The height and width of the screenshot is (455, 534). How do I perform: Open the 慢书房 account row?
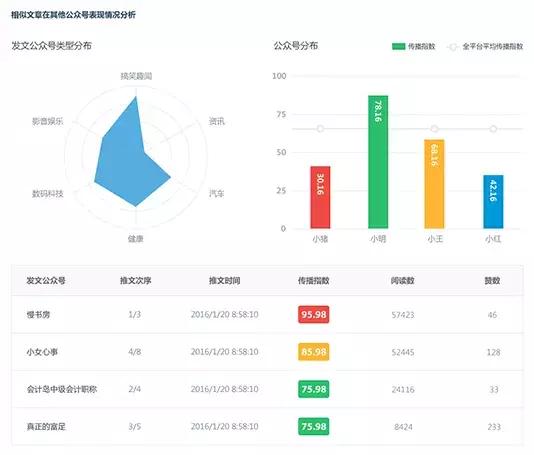(267, 314)
